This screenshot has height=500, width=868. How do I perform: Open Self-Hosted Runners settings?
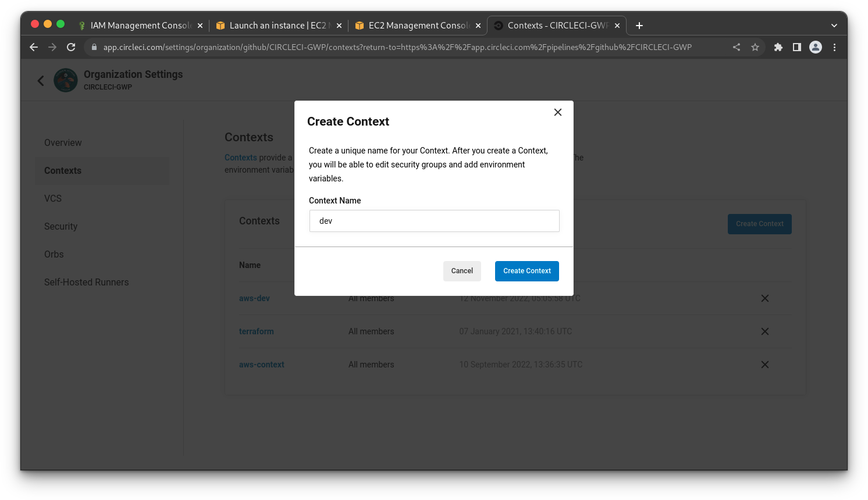(86, 282)
